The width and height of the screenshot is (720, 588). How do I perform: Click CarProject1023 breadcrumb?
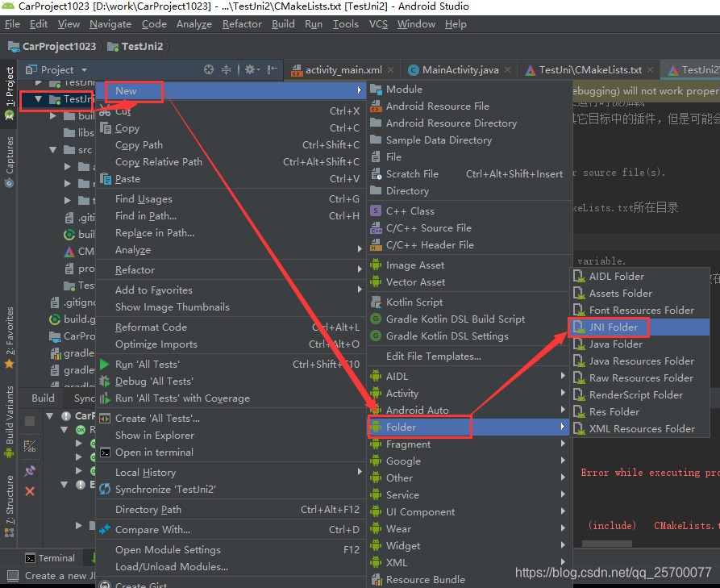[52, 47]
